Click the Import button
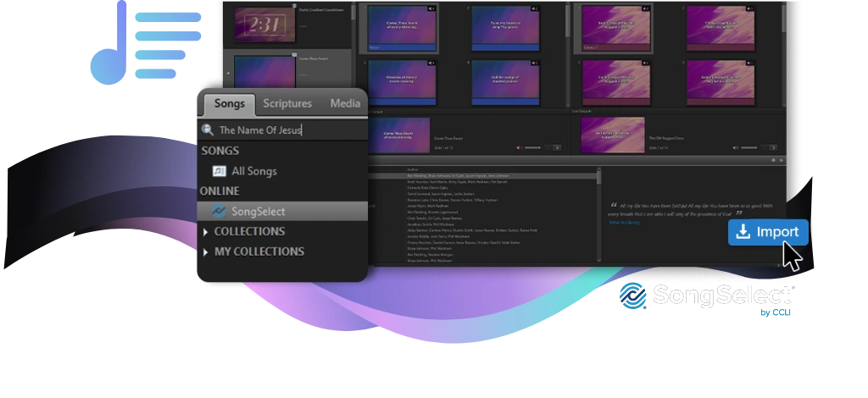Screen dimensions: 868x398 [x=768, y=232]
